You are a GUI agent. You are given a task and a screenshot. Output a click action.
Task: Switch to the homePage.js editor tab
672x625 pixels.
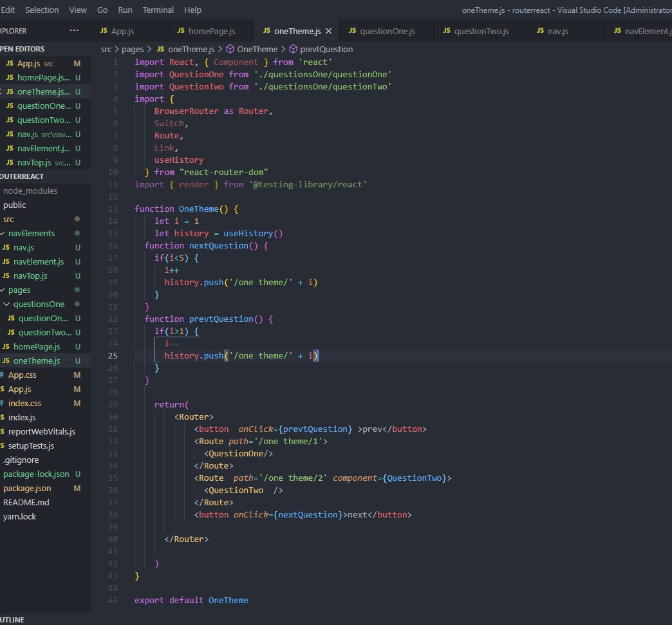pyautogui.click(x=211, y=31)
